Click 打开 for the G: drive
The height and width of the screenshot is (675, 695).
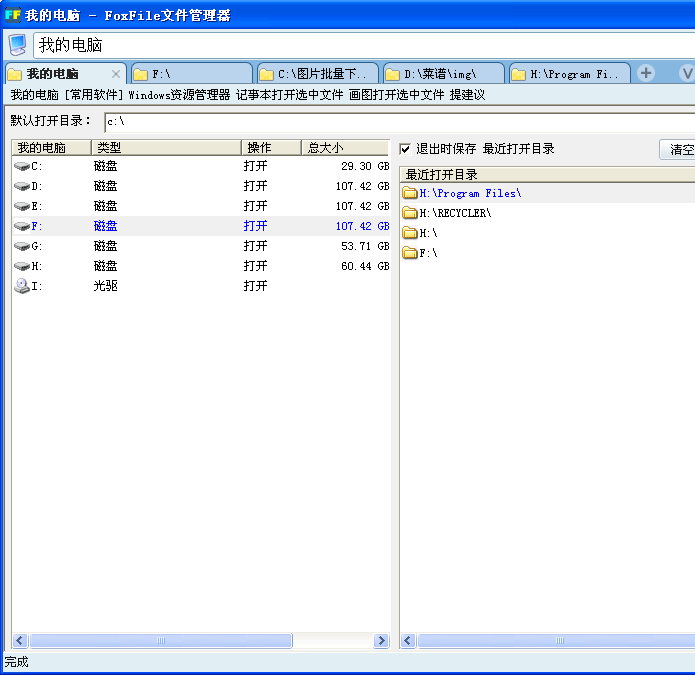(x=255, y=246)
